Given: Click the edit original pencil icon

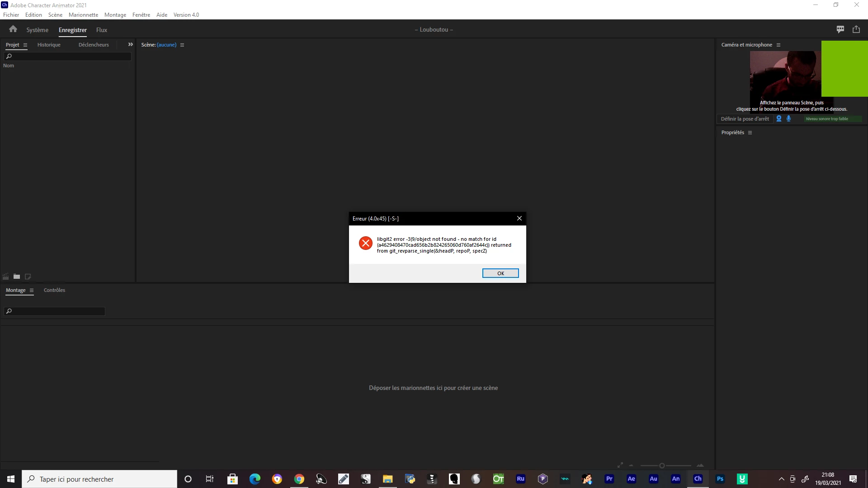Looking at the screenshot, I should pos(28,277).
